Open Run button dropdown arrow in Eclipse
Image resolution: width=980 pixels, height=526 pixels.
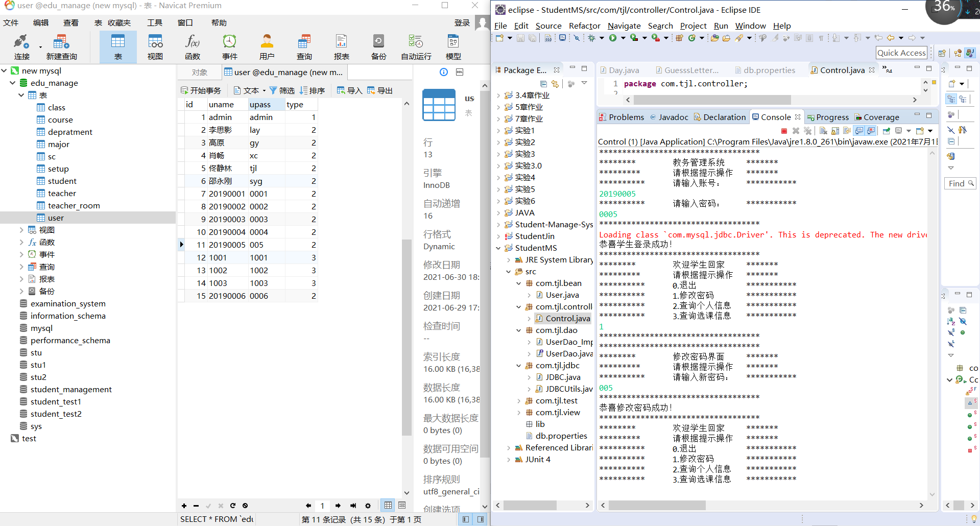[x=623, y=38]
